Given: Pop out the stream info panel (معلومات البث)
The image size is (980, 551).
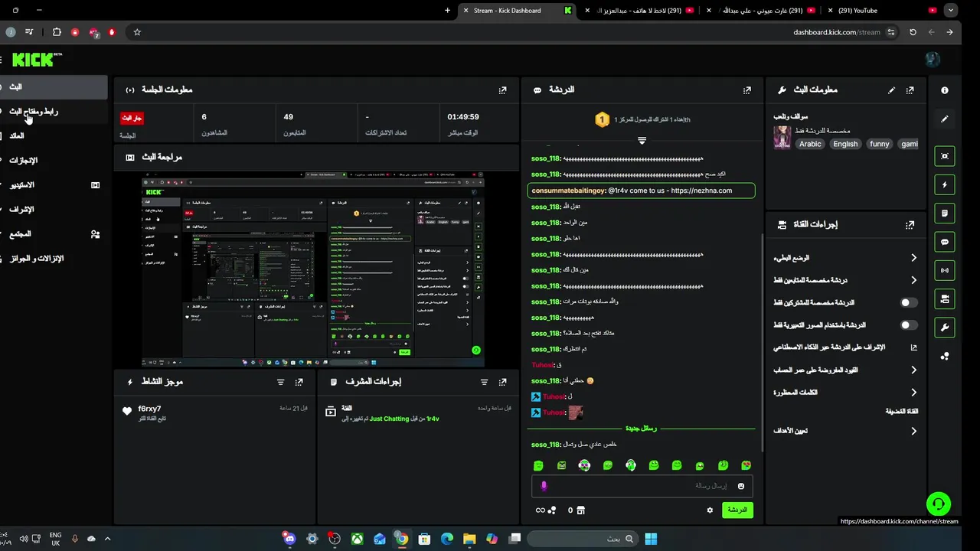Looking at the screenshot, I should (910, 90).
